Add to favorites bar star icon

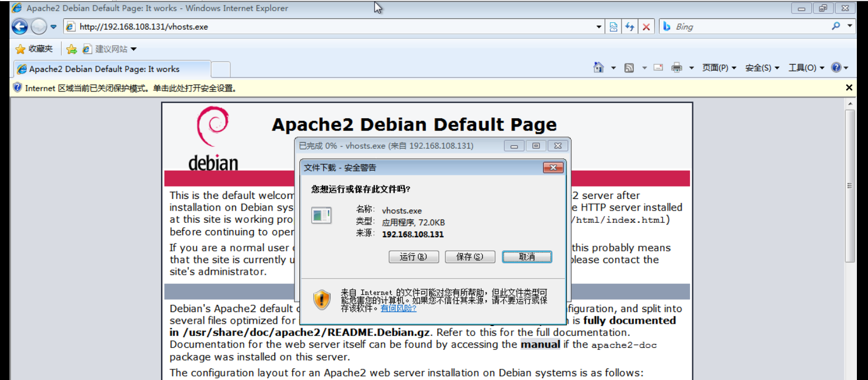[71, 49]
